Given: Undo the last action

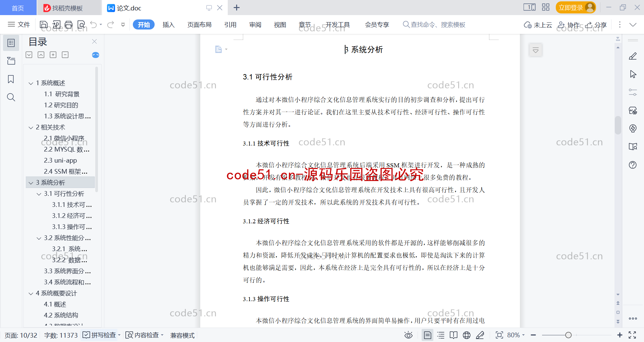Looking at the screenshot, I should 94,24.
